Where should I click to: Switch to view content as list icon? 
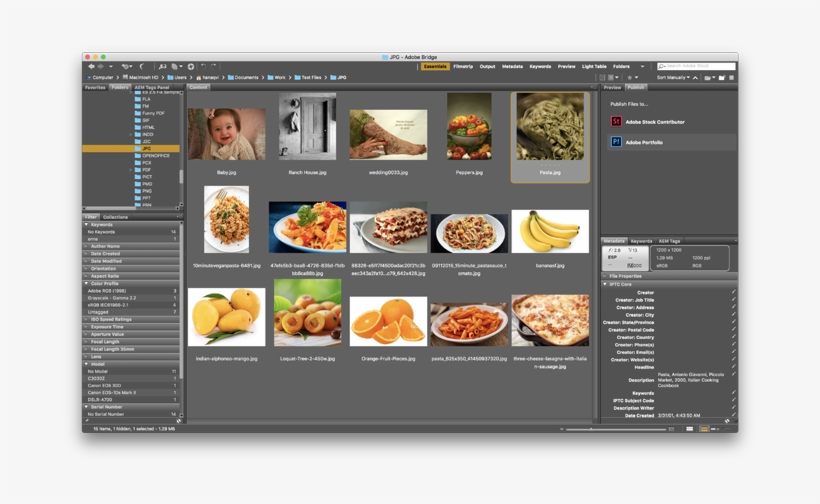click(x=727, y=429)
